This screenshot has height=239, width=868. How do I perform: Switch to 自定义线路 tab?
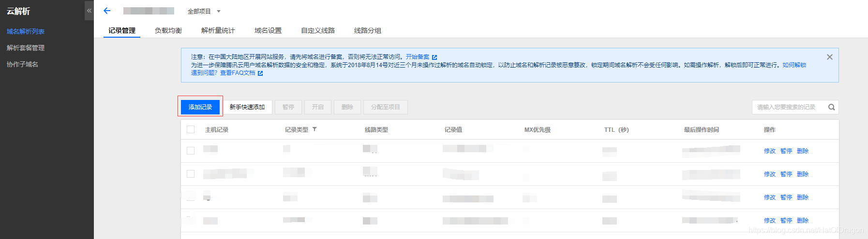318,30
